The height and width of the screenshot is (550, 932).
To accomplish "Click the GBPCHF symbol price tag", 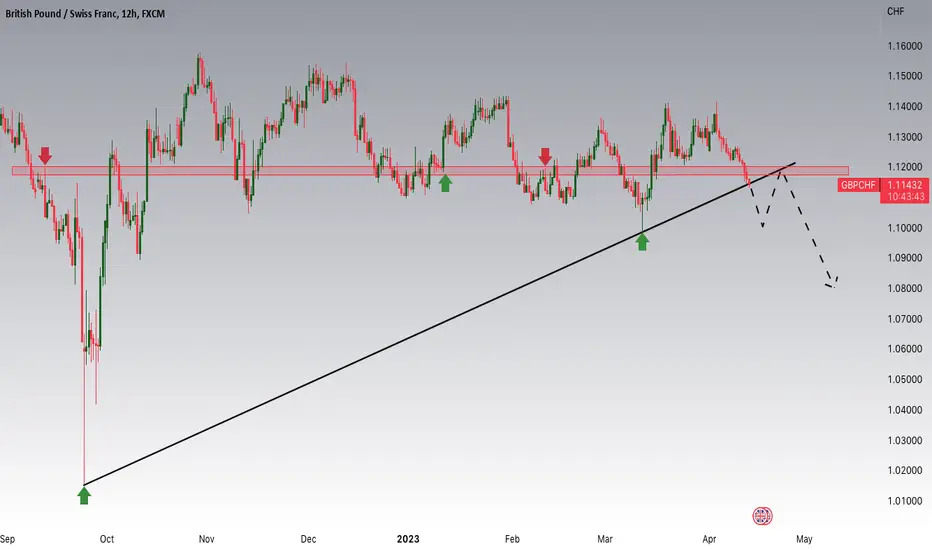I will pyautogui.click(x=858, y=185).
